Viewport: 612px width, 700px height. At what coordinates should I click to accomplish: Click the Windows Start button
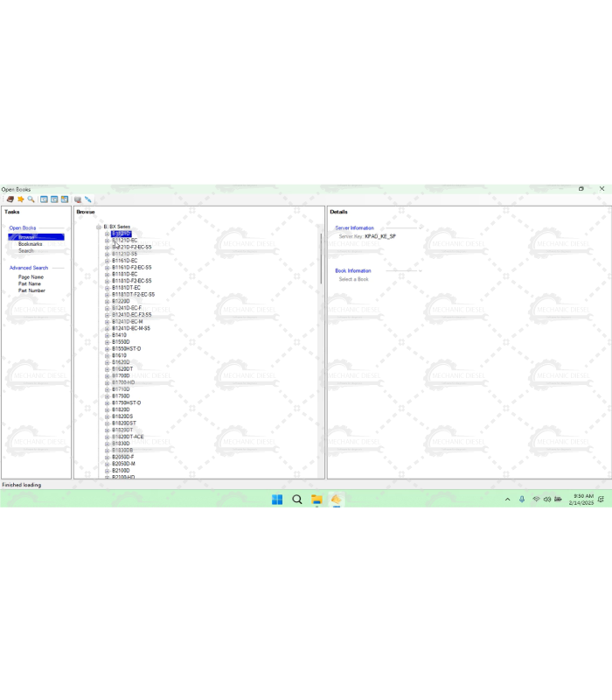click(277, 500)
